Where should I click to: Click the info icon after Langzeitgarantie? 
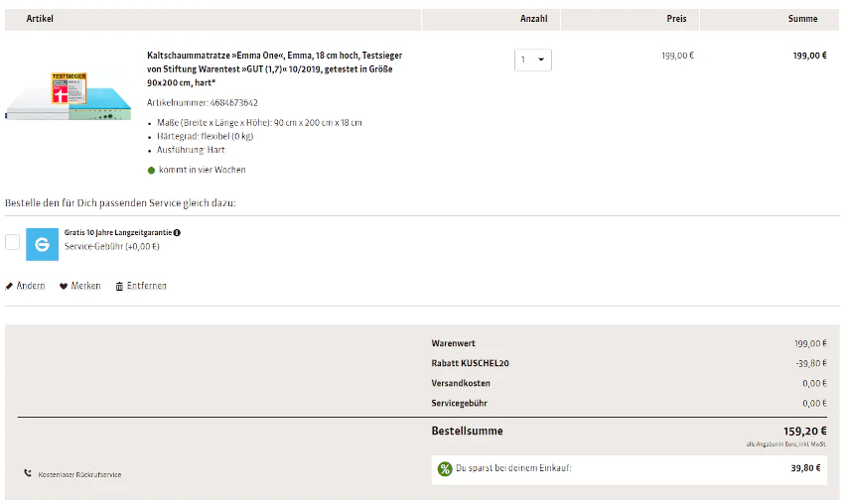[177, 232]
